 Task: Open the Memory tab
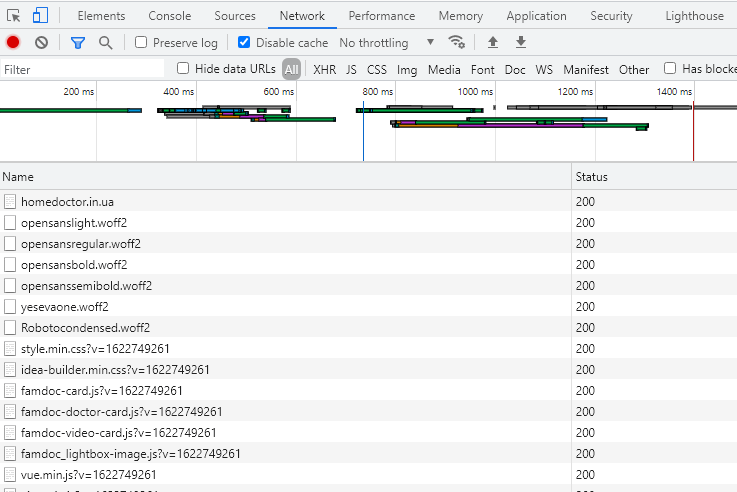coord(461,16)
